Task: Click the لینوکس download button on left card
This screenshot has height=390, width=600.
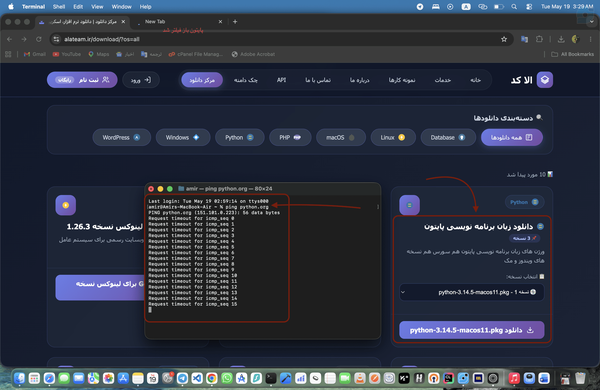Action: pyautogui.click(x=100, y=287)
